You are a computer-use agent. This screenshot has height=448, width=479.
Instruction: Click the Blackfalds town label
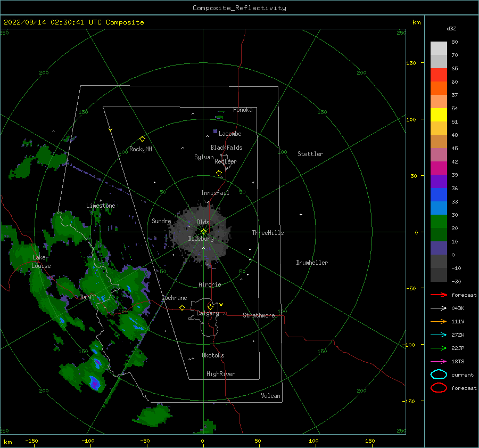tap(226, 148)
